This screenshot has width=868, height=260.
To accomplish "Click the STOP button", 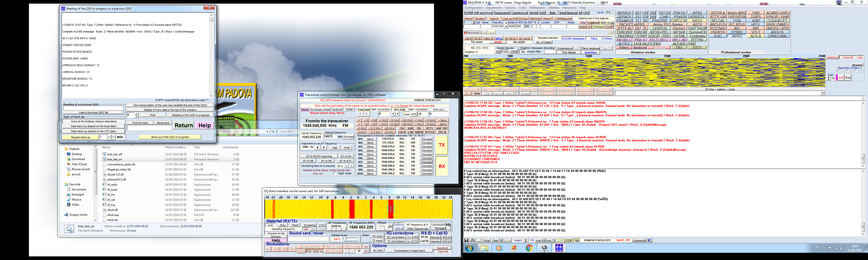I will [568, 240].
